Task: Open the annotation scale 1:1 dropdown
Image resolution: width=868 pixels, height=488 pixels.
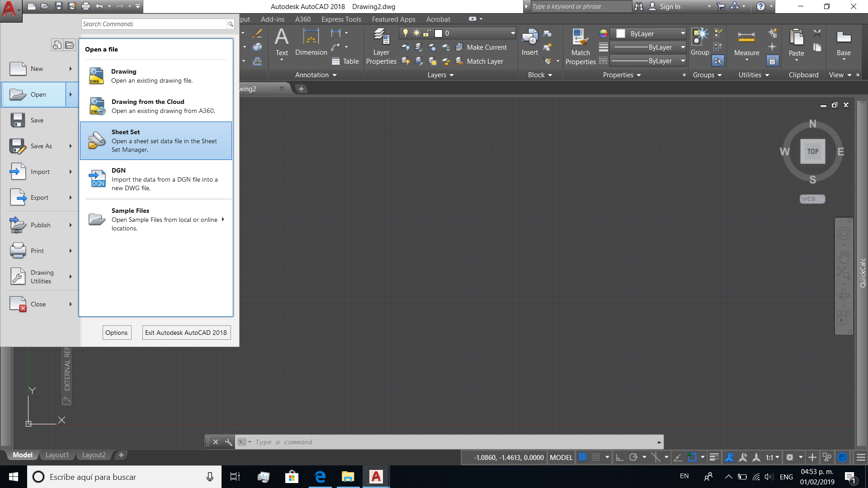Action: [x=772, y=457]
